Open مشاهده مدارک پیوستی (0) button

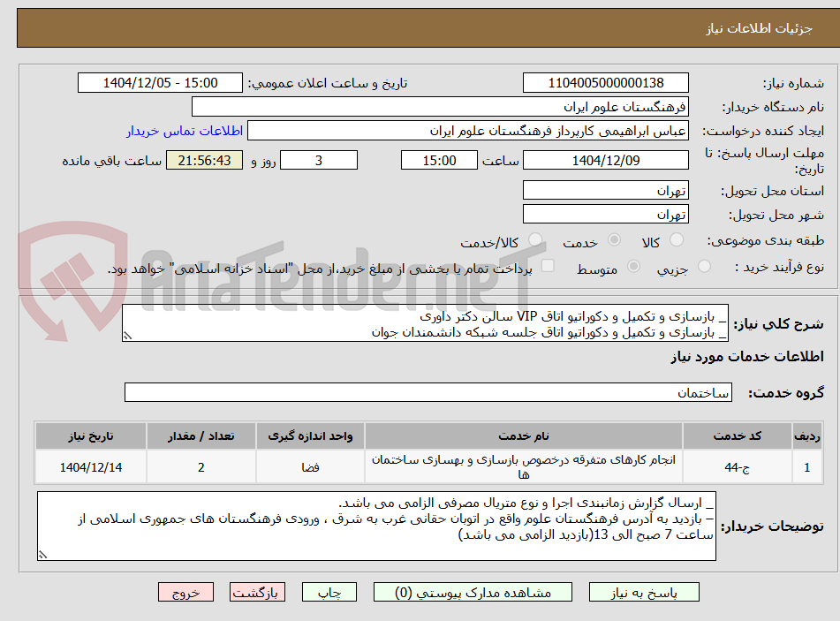coord(473,592)
